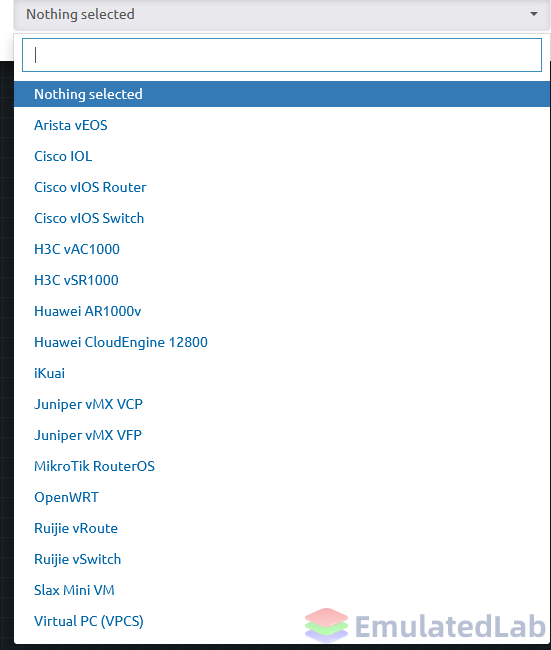Choose Arista vEOS from the list
Screen dimensions: 551x650
click(x=282, y=125)
